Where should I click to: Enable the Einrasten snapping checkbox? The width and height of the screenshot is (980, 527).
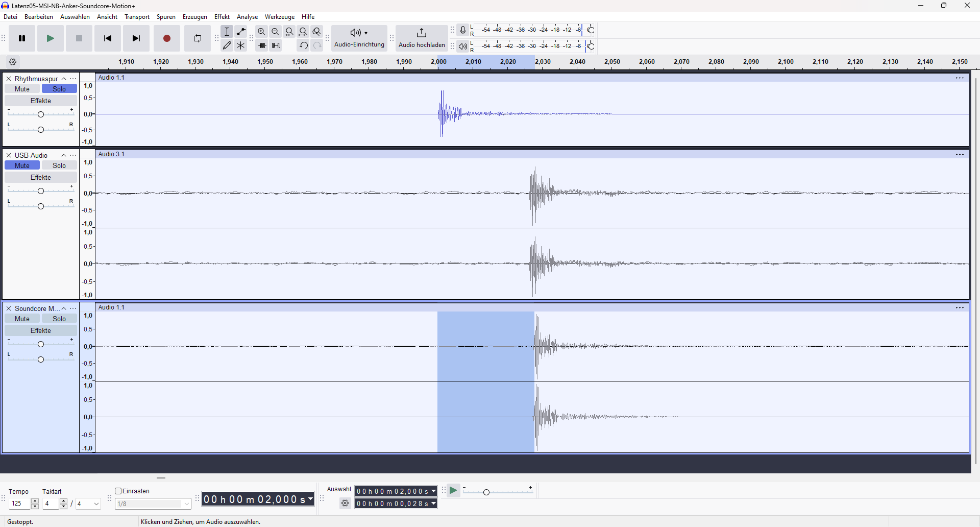[x=118, y=491]
